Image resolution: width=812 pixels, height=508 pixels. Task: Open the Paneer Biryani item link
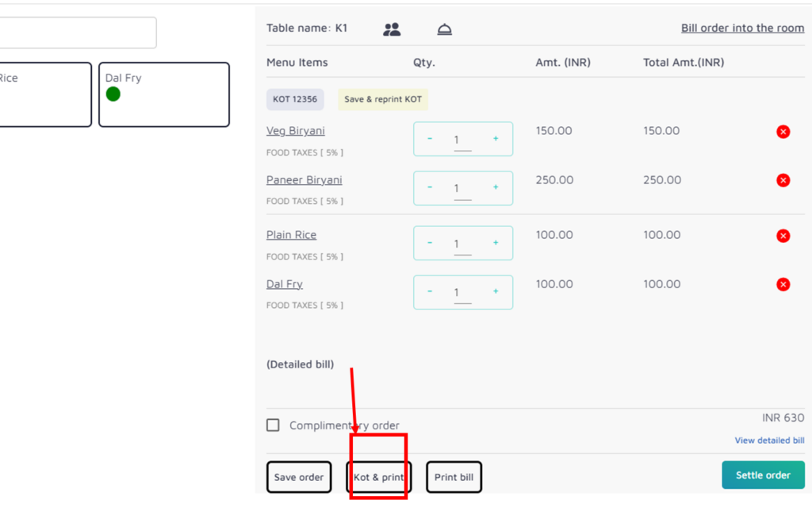point(304,180)
